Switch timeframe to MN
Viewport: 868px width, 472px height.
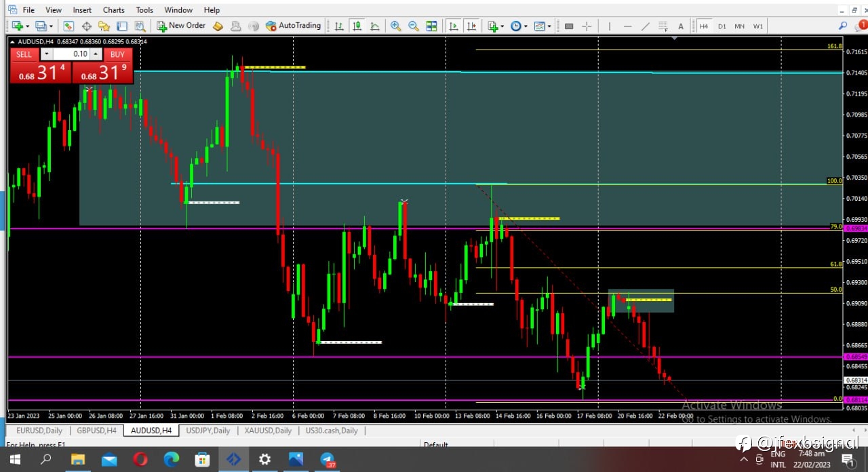pos(739,26)
